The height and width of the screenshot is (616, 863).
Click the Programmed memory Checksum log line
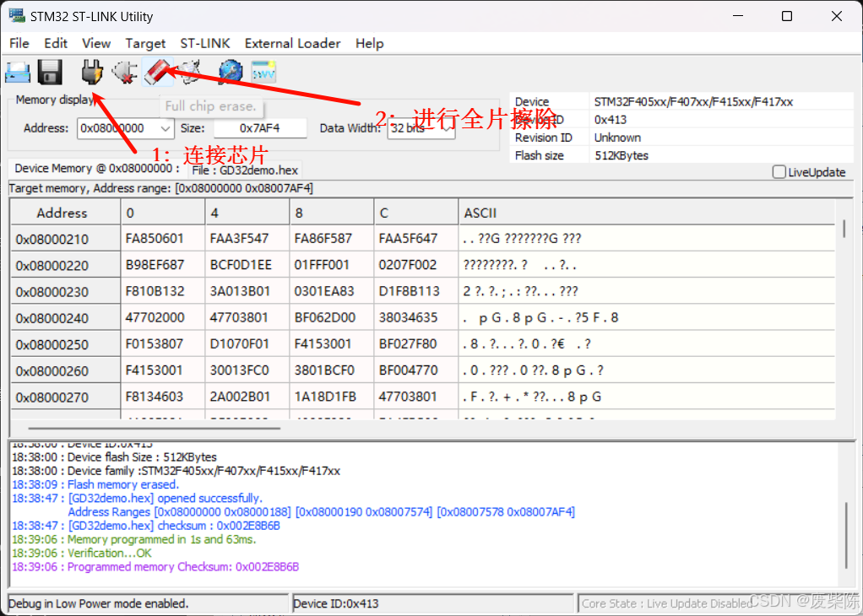click(x=155, y=566)
